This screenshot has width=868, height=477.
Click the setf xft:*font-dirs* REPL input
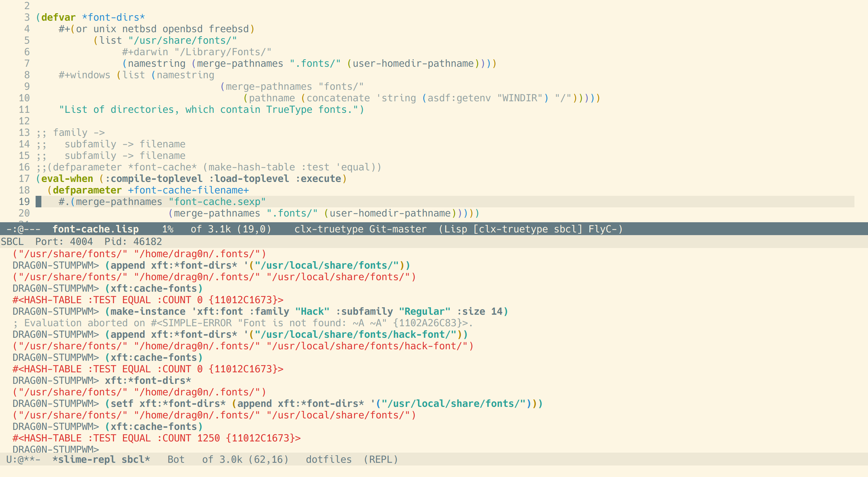(x=324, y=403)
